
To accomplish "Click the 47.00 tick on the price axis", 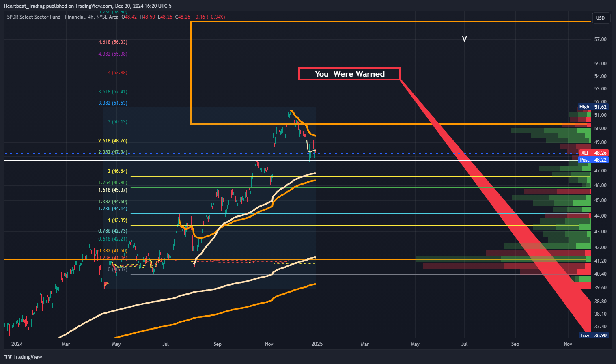I will (x=601, y=171).
